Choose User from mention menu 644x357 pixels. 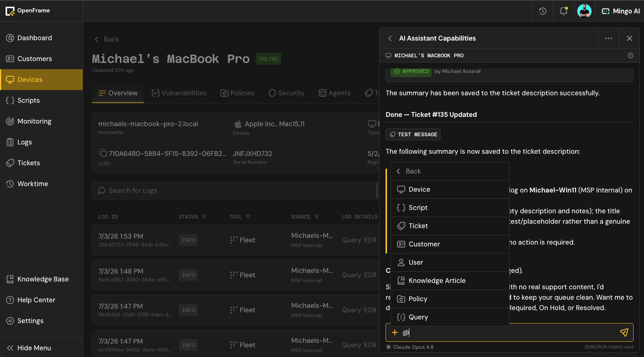[450, 262]
